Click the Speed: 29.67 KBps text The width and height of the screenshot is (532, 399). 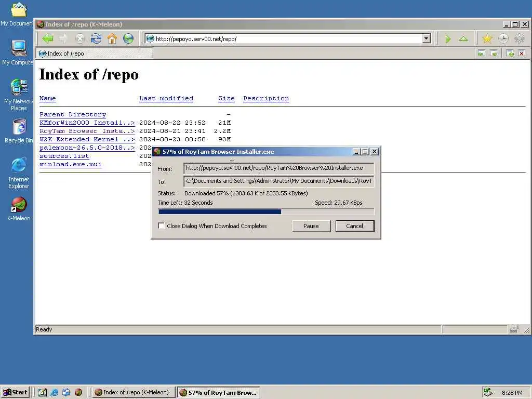[x=339, y=203]
